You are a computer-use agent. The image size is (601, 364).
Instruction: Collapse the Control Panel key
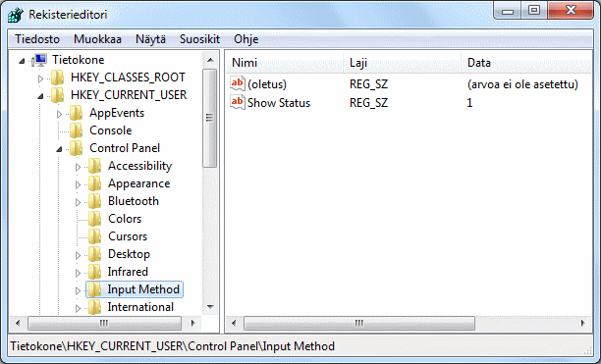click(x=59, y=149)
